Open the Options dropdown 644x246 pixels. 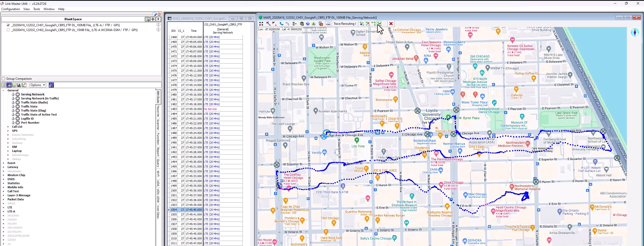(x=38, y=85)
